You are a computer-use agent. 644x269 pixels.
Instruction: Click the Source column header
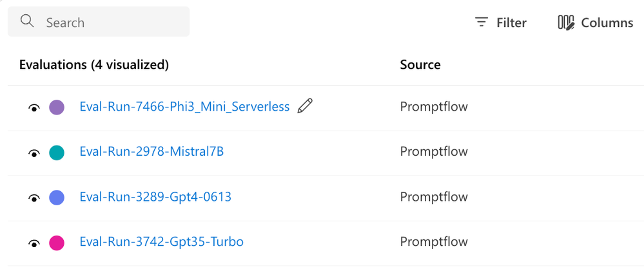pos(420,64)
